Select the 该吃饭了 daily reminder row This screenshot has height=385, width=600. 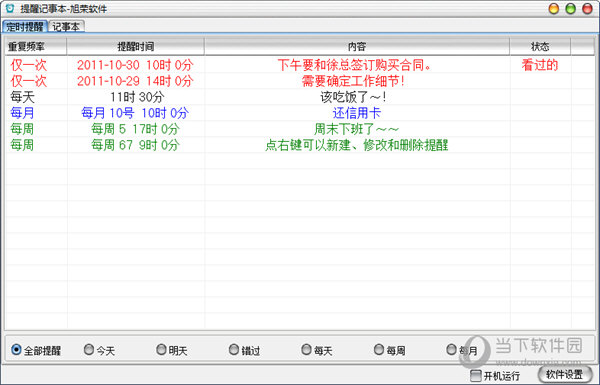[300, 97]
